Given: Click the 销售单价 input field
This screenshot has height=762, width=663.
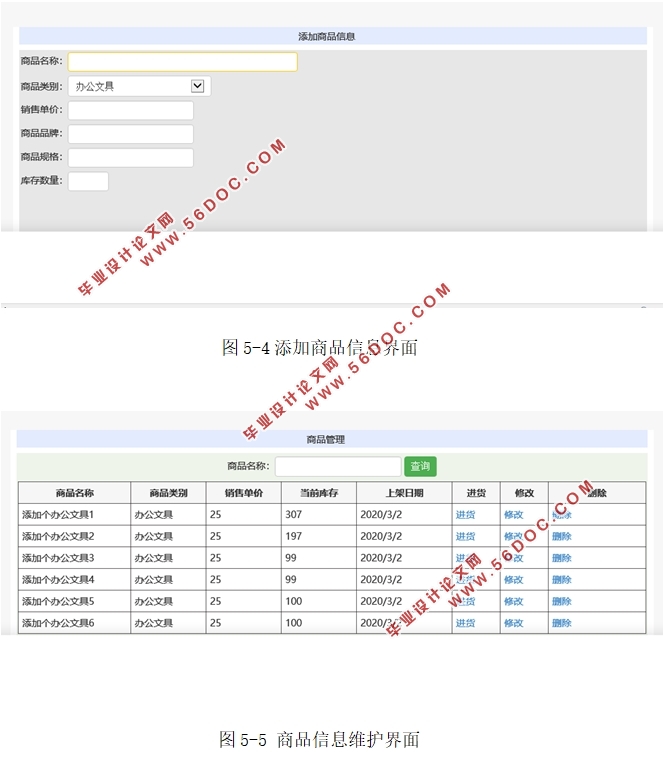Looking at the screenshot, I should [130, 110].
